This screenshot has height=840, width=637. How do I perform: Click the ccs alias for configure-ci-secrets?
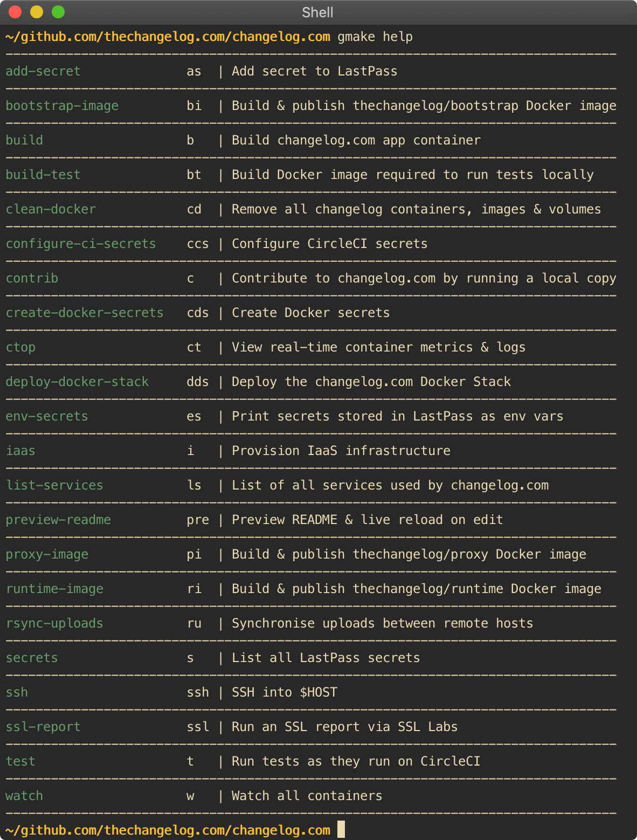[x=198, y=244]
